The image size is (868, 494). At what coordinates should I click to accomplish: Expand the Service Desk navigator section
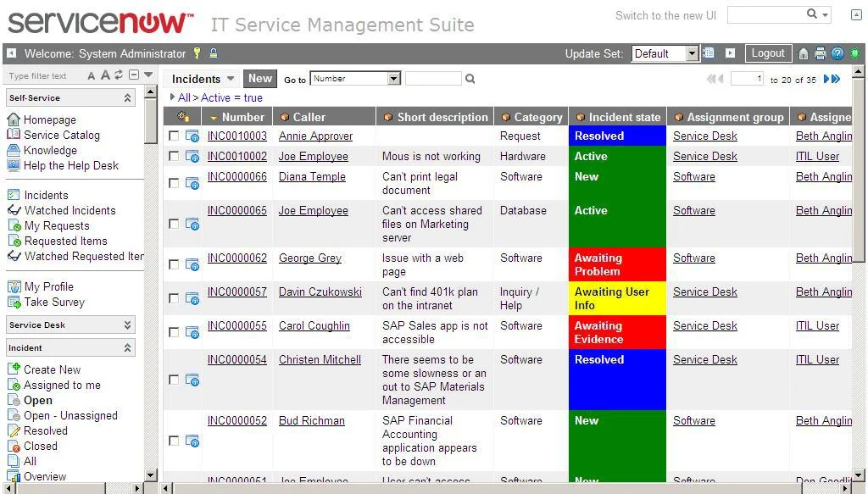[127, 325]
